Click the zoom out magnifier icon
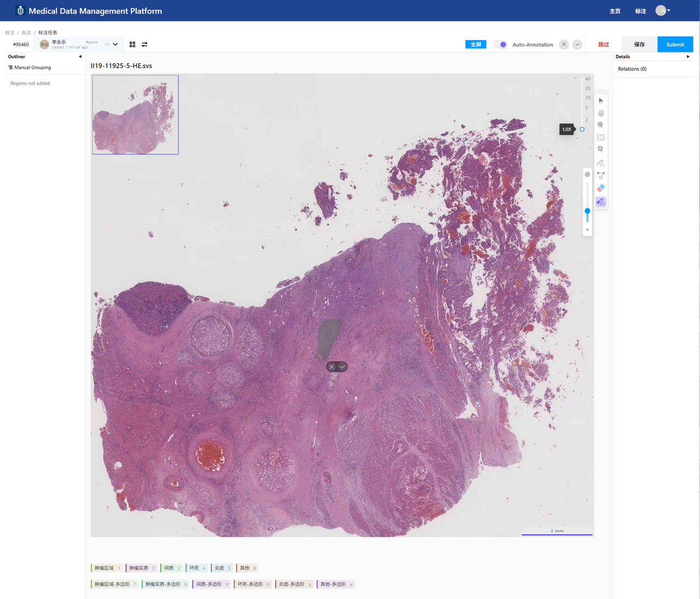700x599 pixels. [600, 149]
